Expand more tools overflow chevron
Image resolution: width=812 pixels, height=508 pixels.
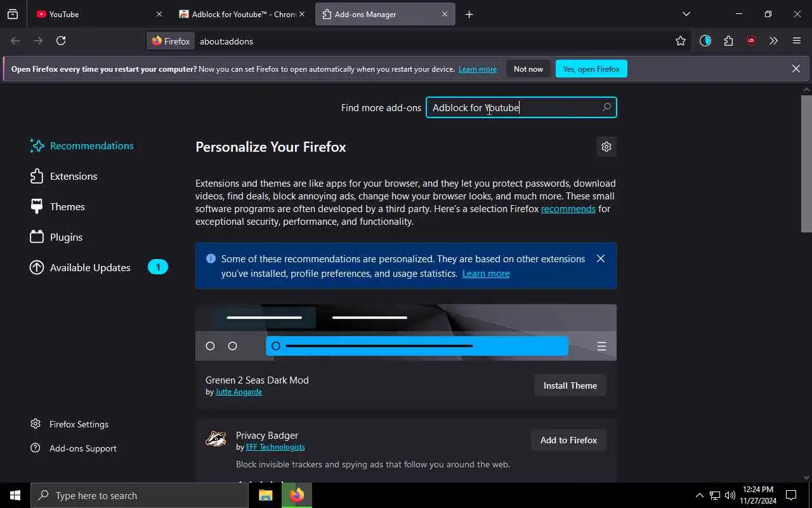(773, 41)
